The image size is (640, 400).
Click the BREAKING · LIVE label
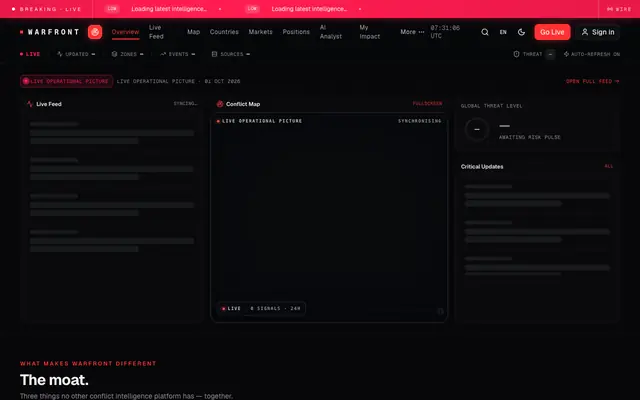(47, 9)
